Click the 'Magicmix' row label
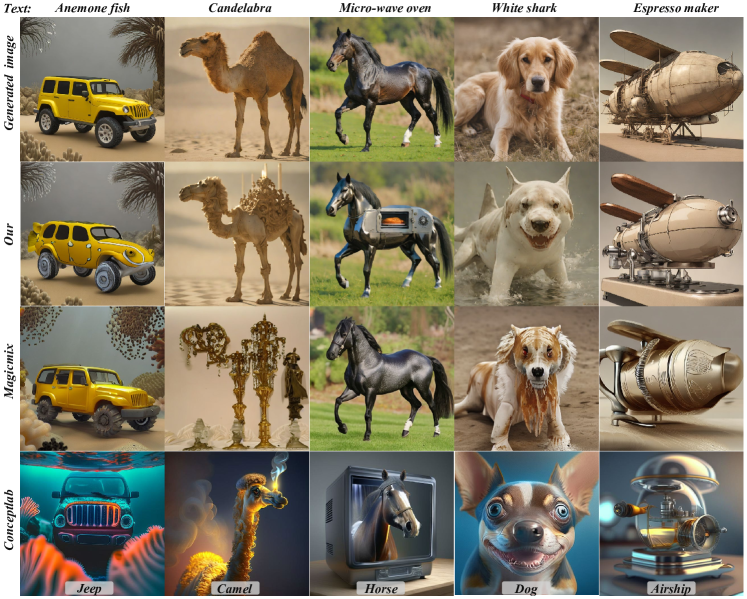Screen dimensions: 747x599 (9, 377)
